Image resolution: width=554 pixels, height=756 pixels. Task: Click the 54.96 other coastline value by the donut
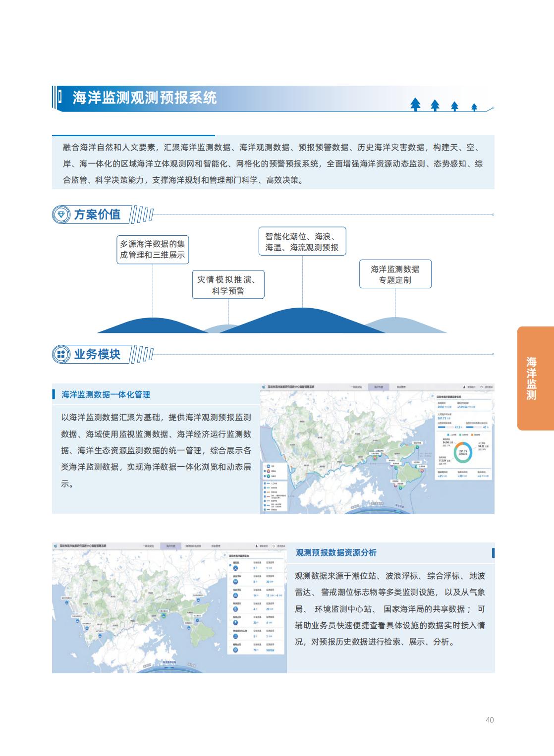[447, 441]
